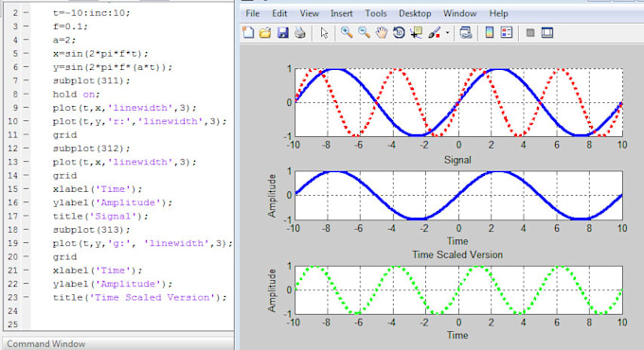Click the line "plot(t,y,'r:','linewidth',3);"
This screenshot has width=644, height=350.
pyautogui.click(x=139, y=121)
